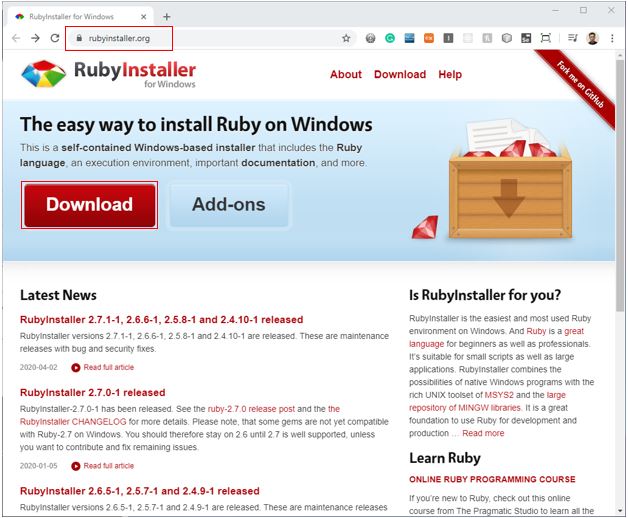The image size is (628, 518).
Task: Open Read full article for 2020-04-02 news
Action: 109,367
